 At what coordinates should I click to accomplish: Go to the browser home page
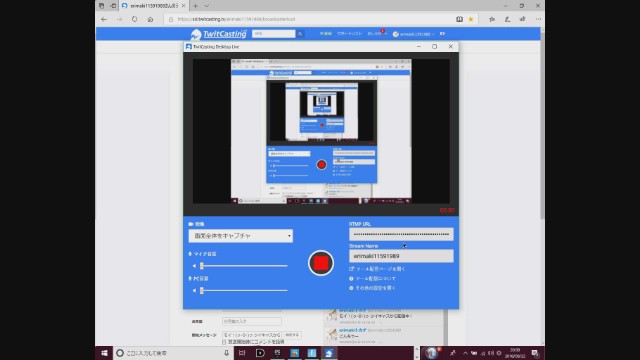(x=150, y=19)
